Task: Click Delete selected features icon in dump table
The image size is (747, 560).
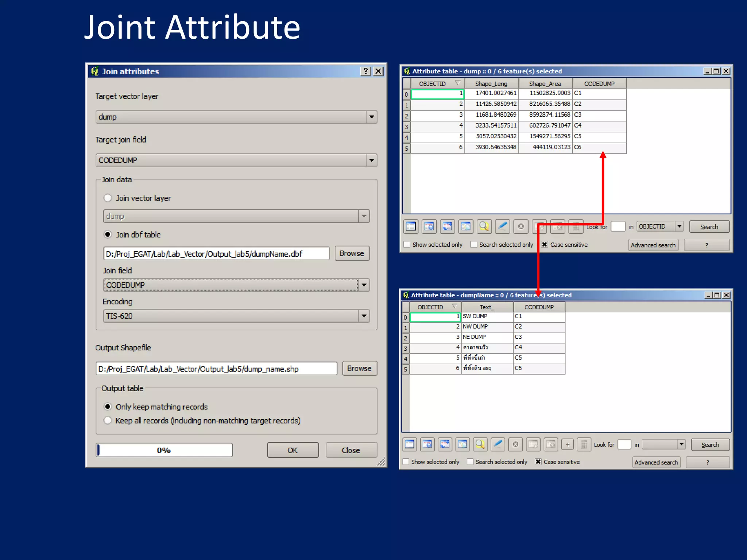Action: pos(521,226)
